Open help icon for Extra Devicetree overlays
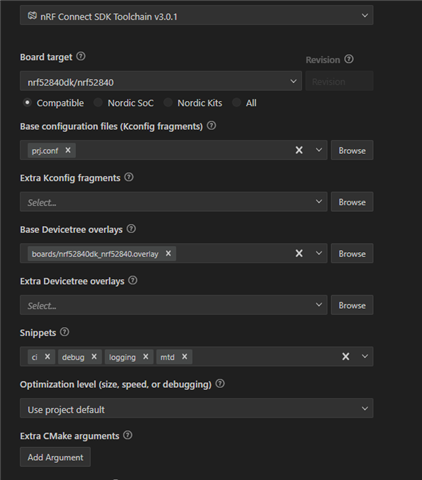 point(133,281)
